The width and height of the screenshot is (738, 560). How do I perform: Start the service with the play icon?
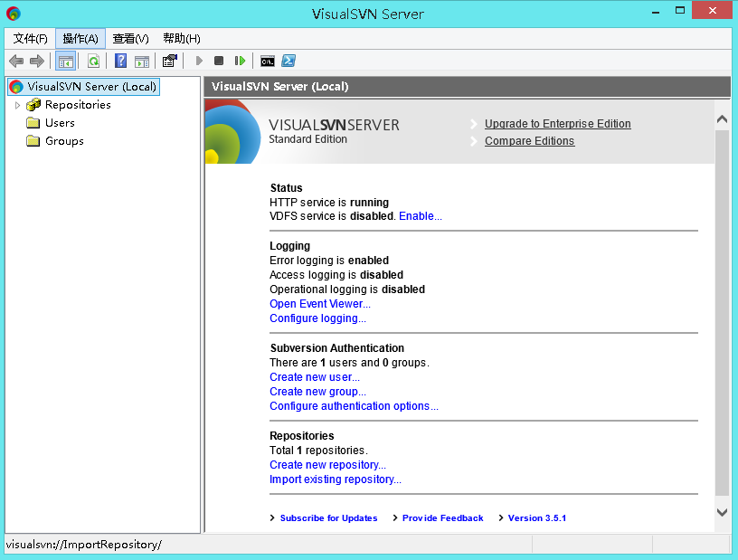(x=198, y=61)
